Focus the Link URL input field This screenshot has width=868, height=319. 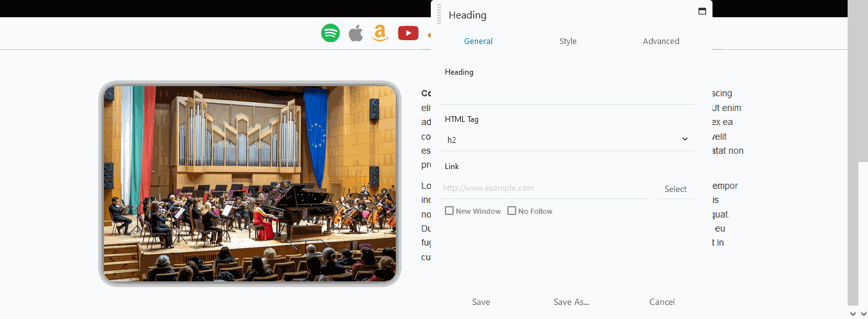coord(544,188)
